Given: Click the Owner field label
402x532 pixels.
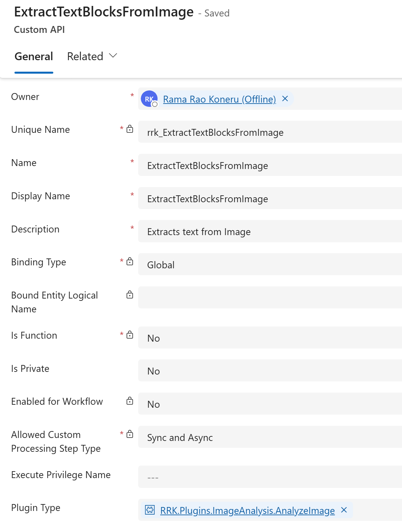Looking at the screenshot, I should pyautogui.click(x=25, y=97).
